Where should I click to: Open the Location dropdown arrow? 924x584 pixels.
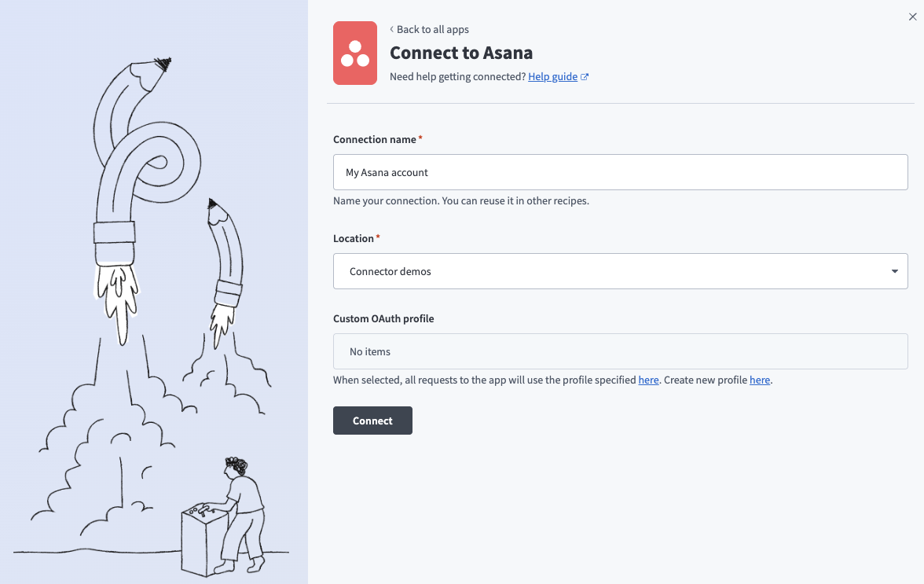coord(894,270)
